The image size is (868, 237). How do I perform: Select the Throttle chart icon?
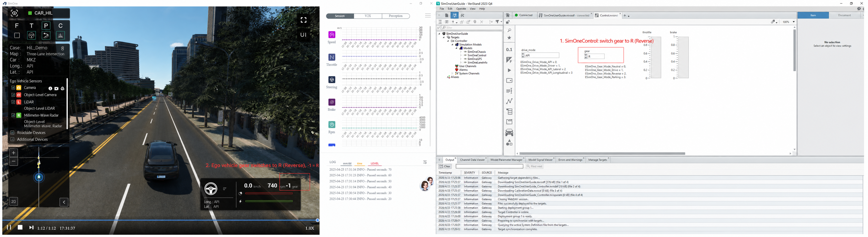tap(332, 57)
